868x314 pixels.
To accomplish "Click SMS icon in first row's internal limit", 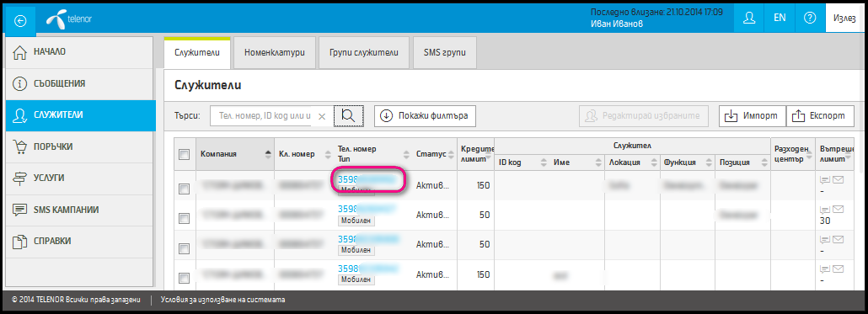I will 824,179.
